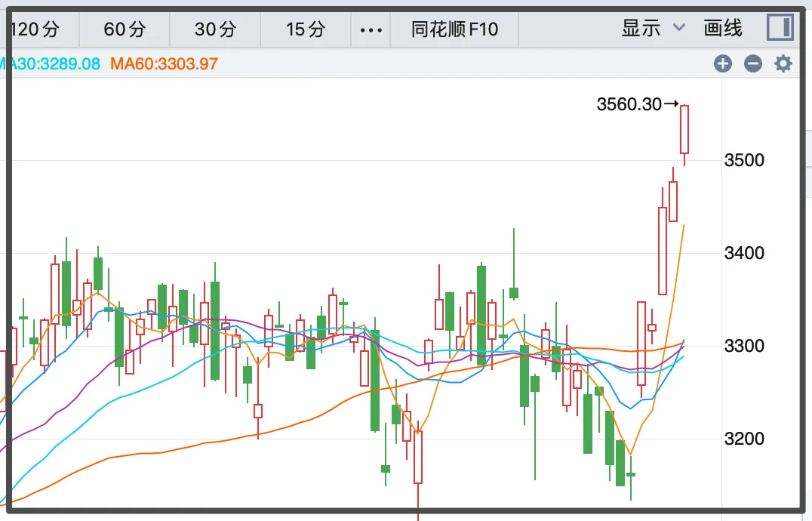Click the 3500 price axis label
The width and height of the screenshot is (812, 521).
tap(744, 160)
